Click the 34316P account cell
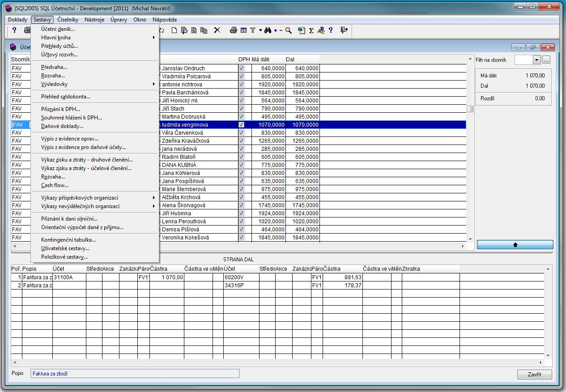 click(241, 285)
